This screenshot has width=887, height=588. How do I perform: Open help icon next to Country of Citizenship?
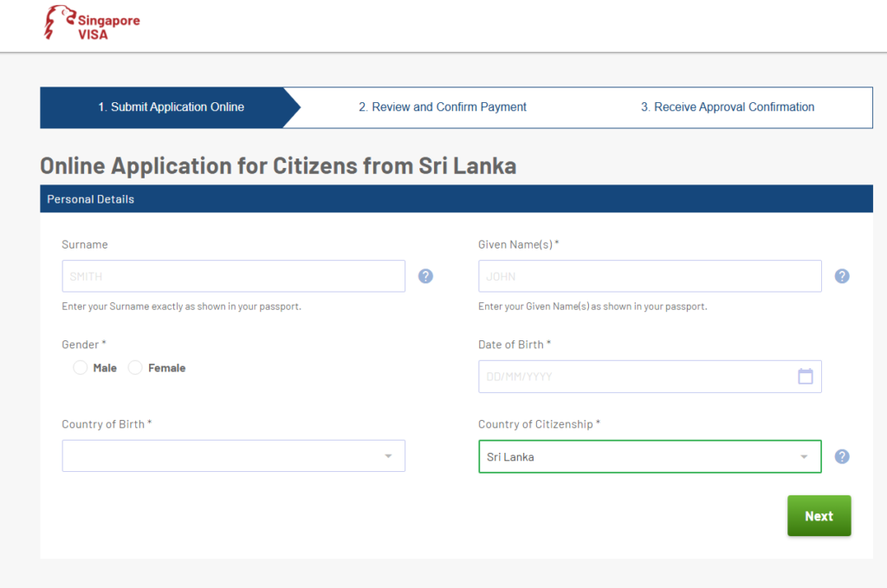click(842, 456)
